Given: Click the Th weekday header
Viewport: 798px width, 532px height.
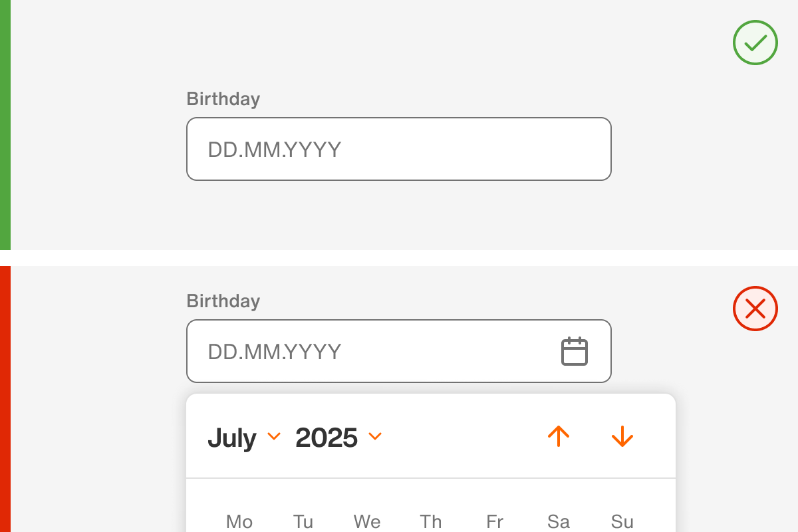Looking at the screenshot, I should (x=431, y=521).
